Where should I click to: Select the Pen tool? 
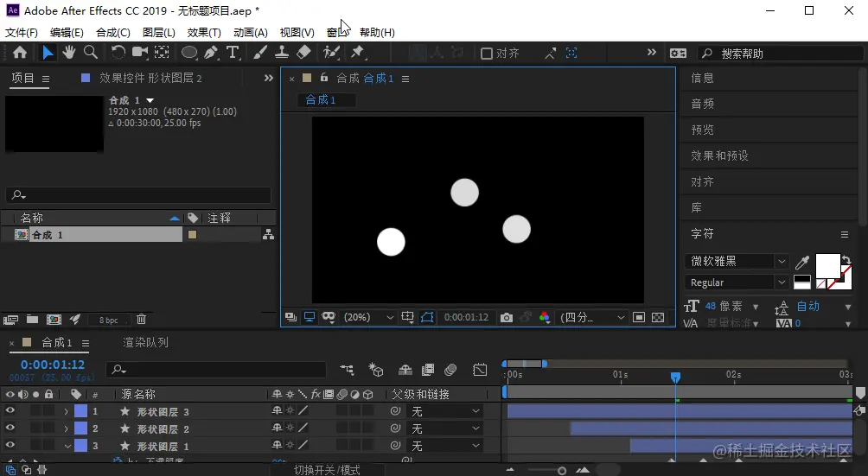(x=211, y=53)
